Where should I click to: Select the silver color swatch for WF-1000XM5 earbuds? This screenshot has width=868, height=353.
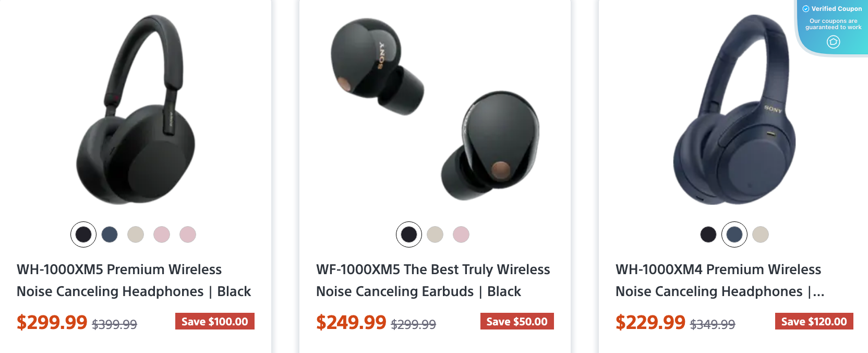[x=436, y=234]
